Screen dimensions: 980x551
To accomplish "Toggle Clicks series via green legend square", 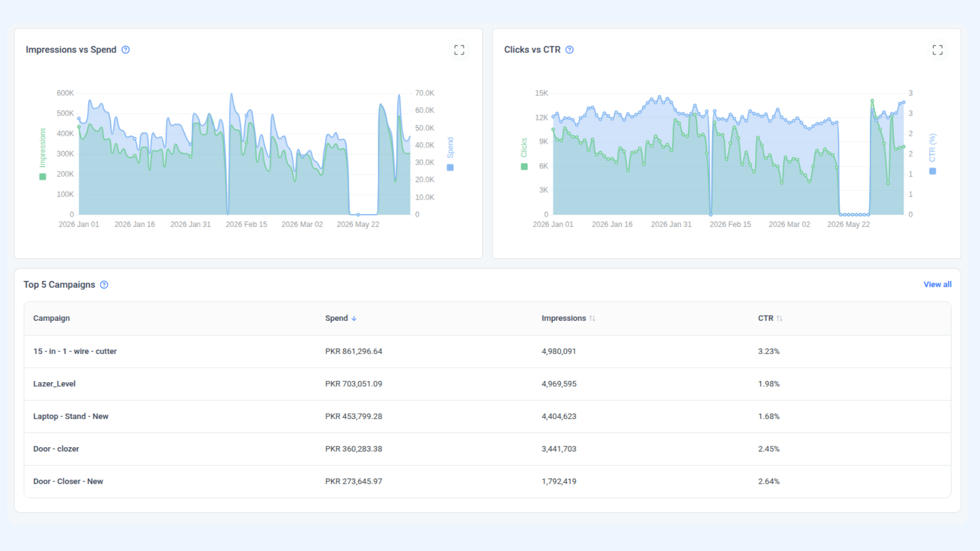I will [524, 166].
